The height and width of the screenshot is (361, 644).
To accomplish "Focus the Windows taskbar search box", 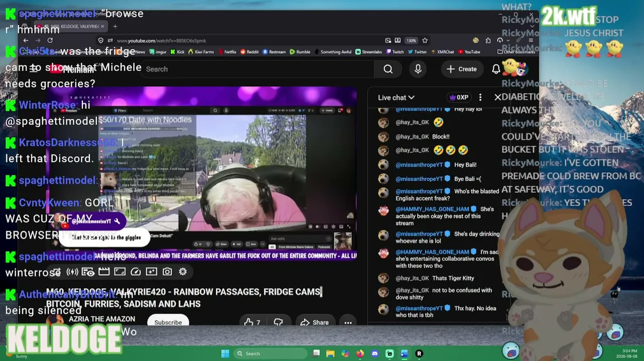I will tap(270, 353).
